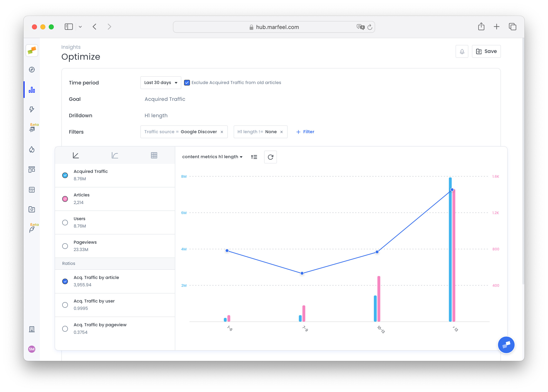The height and width of the screenshot is (392, 548).
Task: Click the sort order icon
Action: 254,157
